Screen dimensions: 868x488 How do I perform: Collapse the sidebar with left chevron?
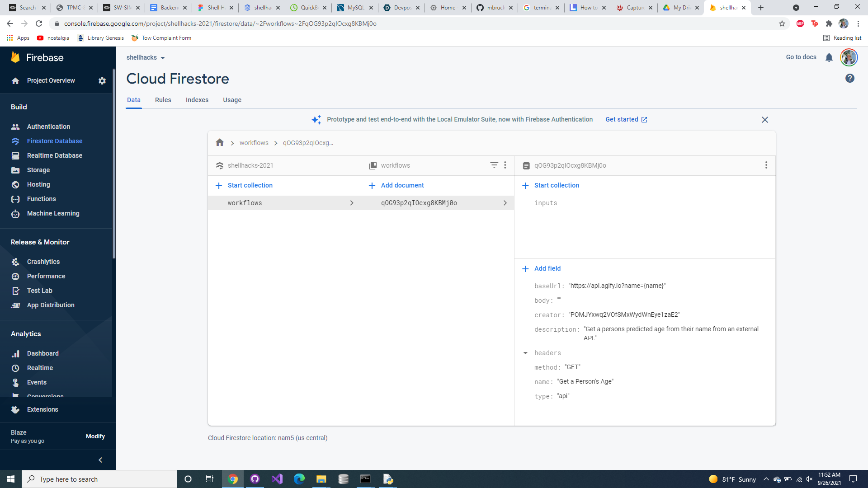click(100, 460)
